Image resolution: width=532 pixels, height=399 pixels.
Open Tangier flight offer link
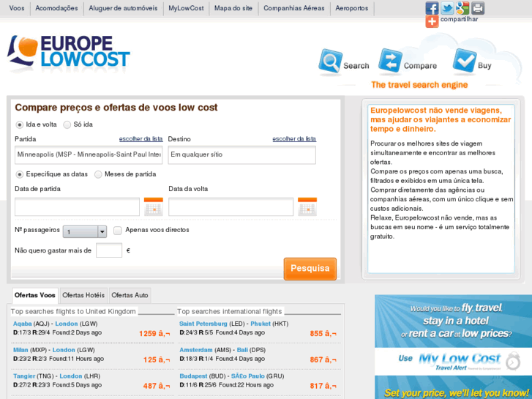click(24, 376)
